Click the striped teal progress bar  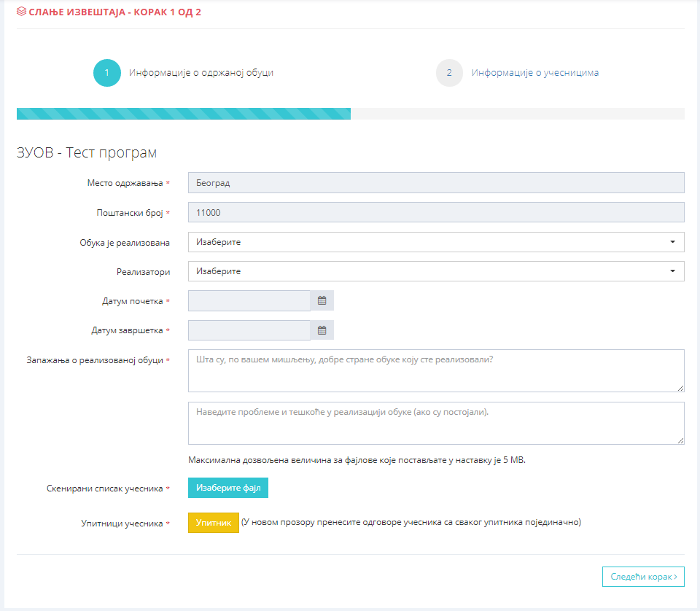[183, 114]
